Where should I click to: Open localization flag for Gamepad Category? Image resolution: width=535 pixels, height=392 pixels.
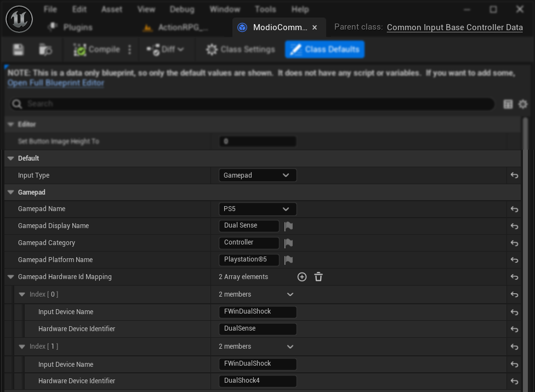coord(289,243)
